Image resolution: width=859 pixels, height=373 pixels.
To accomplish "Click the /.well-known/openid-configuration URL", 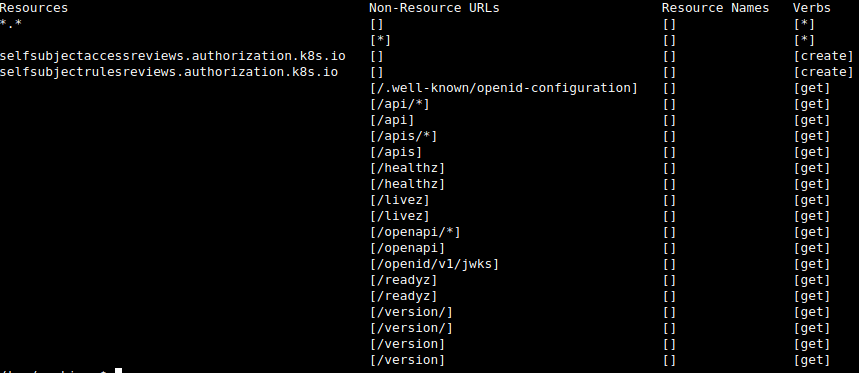I will pyautogui.click(x=503, y=88).
